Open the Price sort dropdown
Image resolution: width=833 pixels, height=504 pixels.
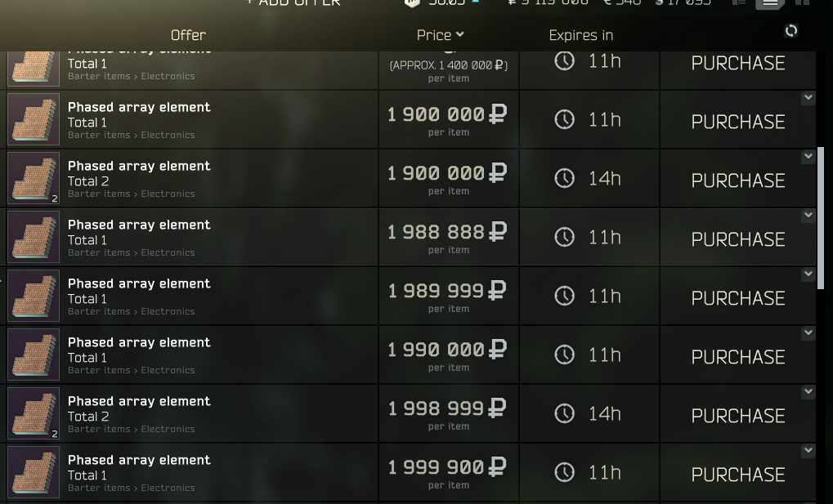(440, 34)
